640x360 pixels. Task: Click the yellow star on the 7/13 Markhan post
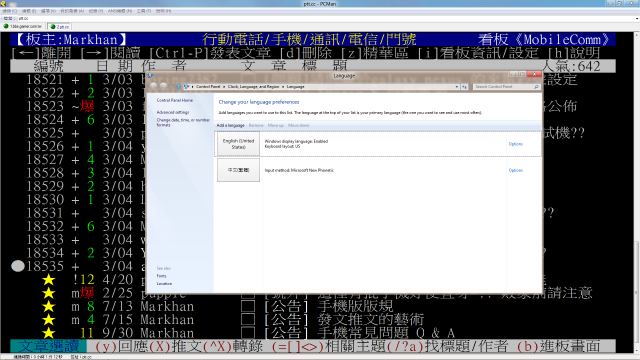(x=49, y=306)
